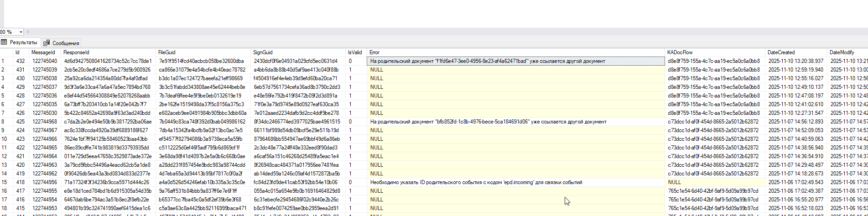This screenshot has height=216, width=868.
Task: Select row 8 by its row number
Action: (3, 122)
